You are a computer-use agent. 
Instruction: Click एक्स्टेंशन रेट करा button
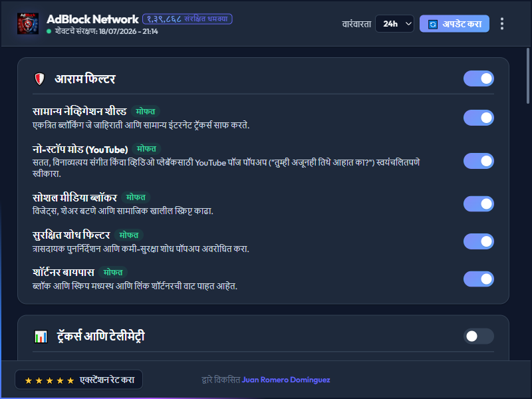click(x=78, y=380)
